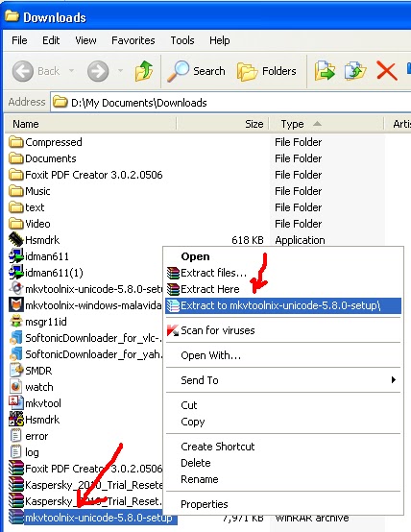Choose Open With... in context menu
The height and width of the screenshot is (532, 411).
coord(283,355)
